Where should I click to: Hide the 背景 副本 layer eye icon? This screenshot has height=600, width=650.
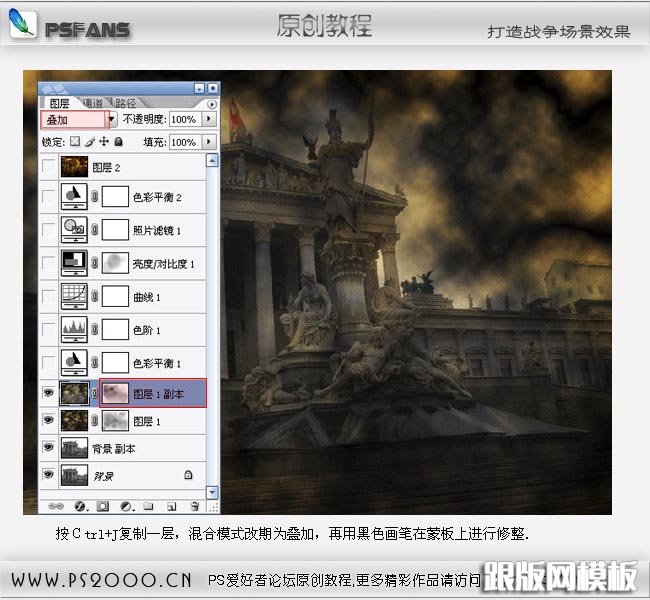[x=49, y=448]
